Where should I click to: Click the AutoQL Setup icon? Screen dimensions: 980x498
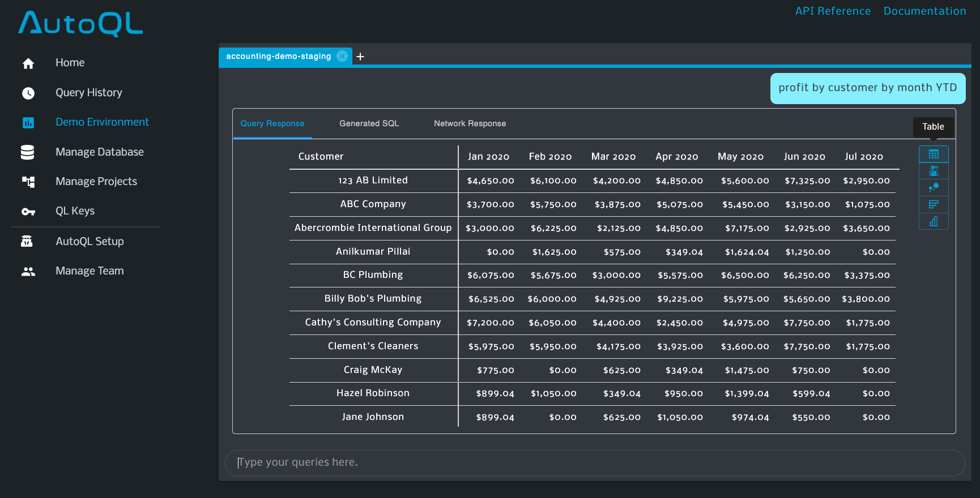pos(27,241)
